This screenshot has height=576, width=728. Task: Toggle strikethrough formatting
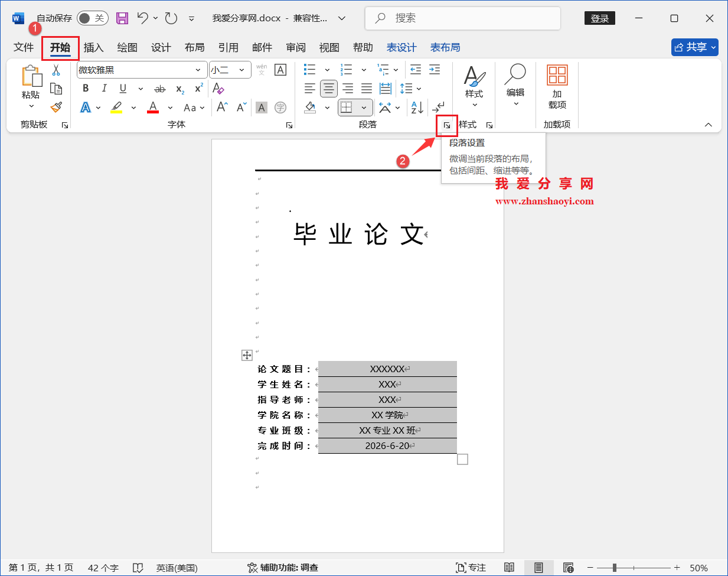click(x=160, y=89)
